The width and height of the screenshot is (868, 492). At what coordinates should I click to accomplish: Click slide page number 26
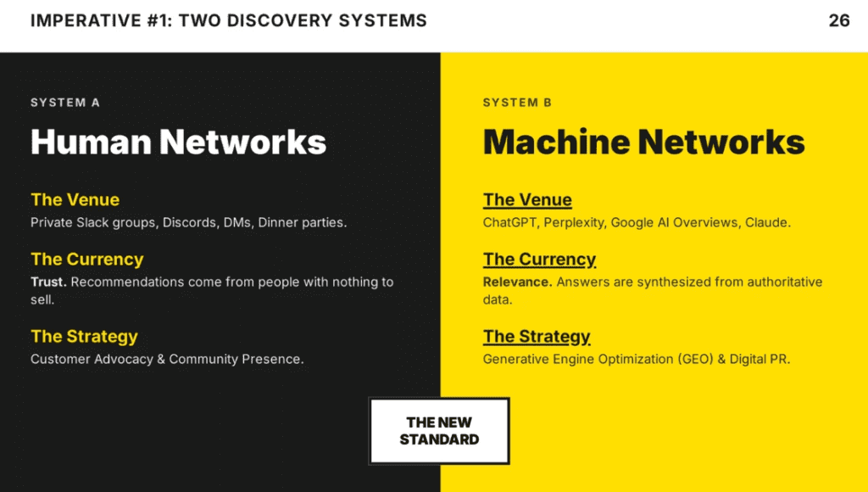coord(838,20)
